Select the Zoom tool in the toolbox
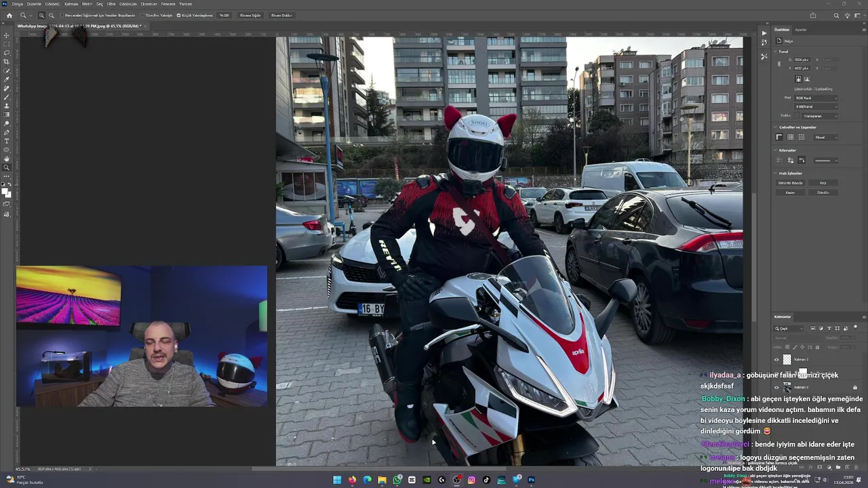The image size is (868, 488). click(x=7, y=167)
